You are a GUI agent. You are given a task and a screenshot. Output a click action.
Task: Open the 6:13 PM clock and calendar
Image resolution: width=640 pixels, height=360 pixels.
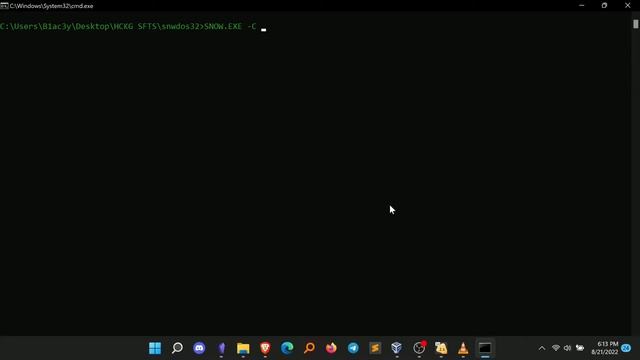pos(605,348)
